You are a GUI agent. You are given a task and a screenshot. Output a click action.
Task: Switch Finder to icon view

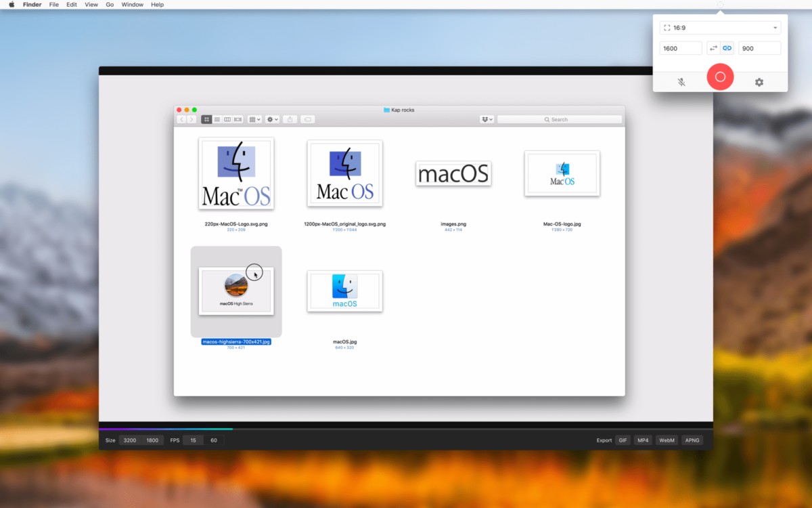[206, 119]
